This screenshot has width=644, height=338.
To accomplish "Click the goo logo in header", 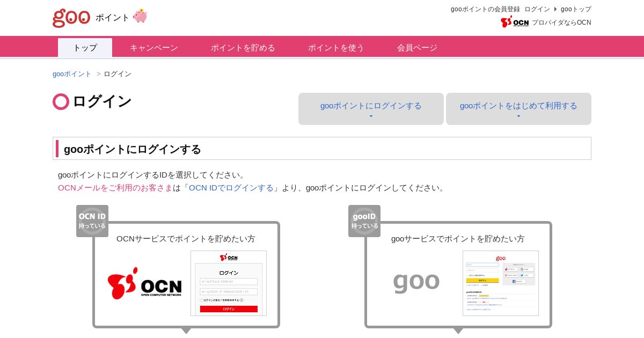I will (x=71, y=17).
